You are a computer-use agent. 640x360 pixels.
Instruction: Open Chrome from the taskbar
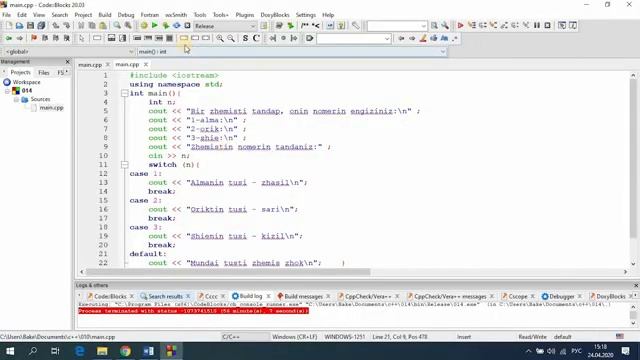[125, 351]
